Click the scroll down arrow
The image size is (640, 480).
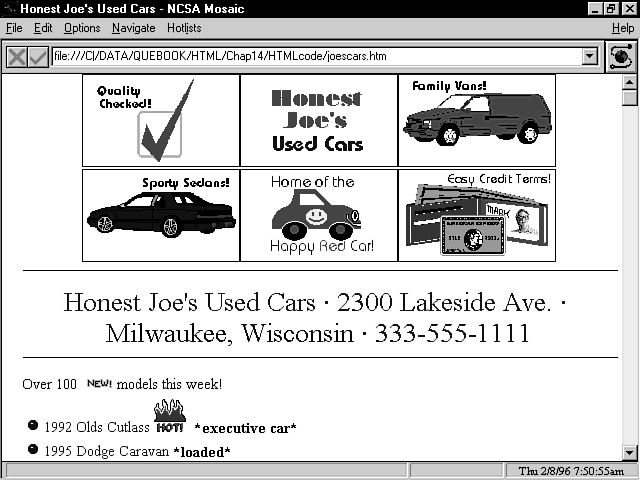coord(629,453)
